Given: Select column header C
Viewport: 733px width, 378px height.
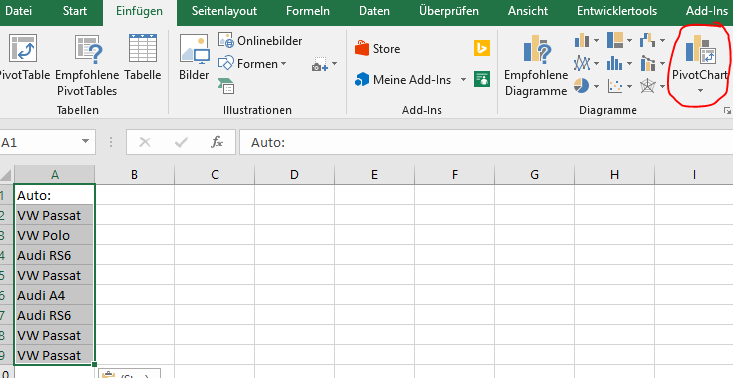Looking at the screenshot, I should [215, 175].
